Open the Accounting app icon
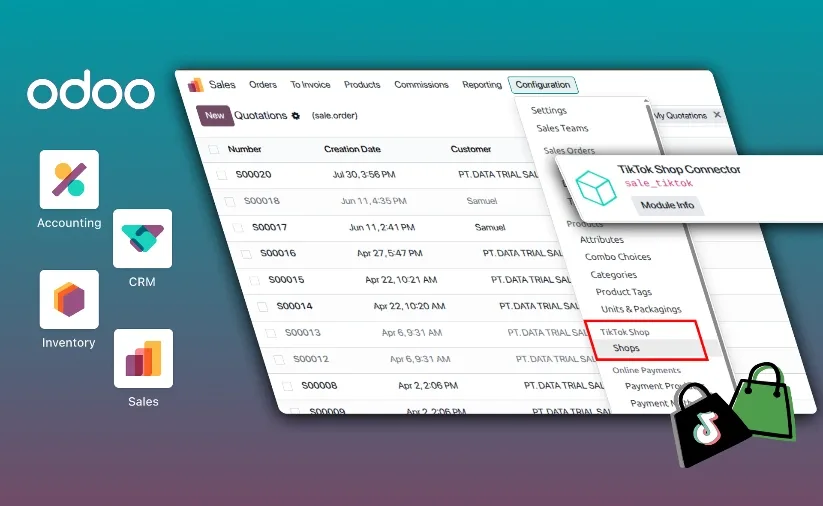The height and width of the screenshot is (506, 823). 69,179
